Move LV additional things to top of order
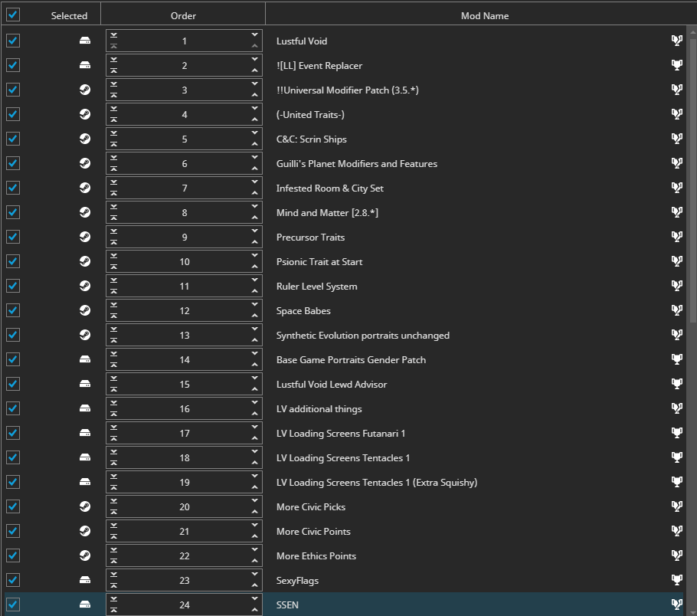 (114, 414)
